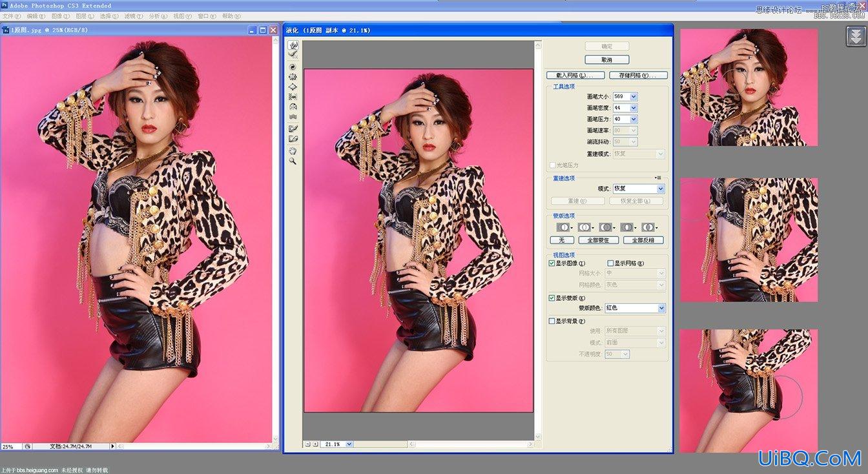Select the Bloat tool
The height and width of the screenshot is (474, 868).
[293, 87]
